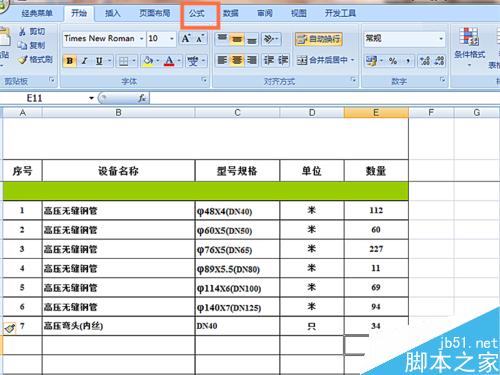Switch to the 开发工具 tab
The height and width of the screenshot is (375, 500).
click(340, 13)
